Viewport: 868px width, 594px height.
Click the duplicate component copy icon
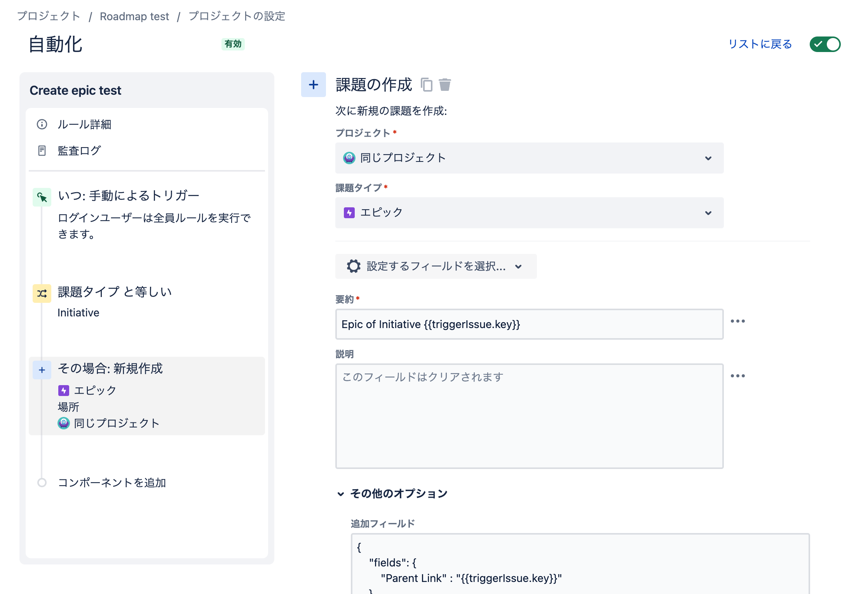coord(427,85)
